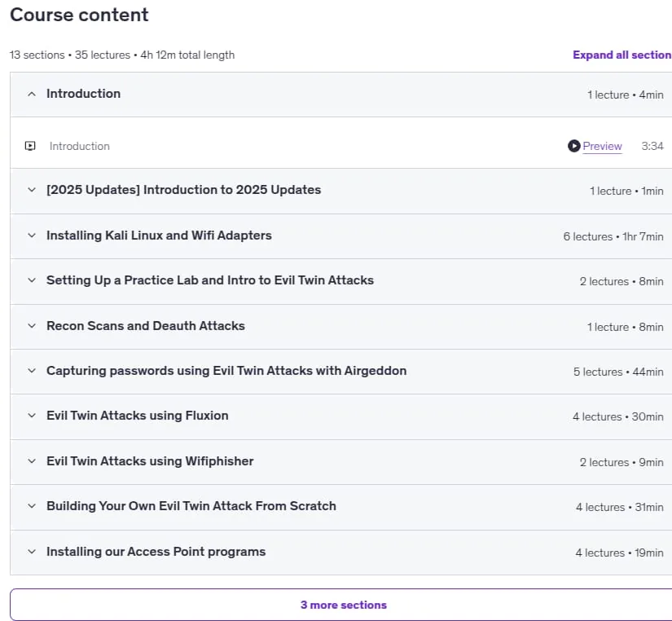This screenshot has height=621, width=672.
Task: Click '13 sections • 35 lectures' summary line
Action: coord(122,55)
